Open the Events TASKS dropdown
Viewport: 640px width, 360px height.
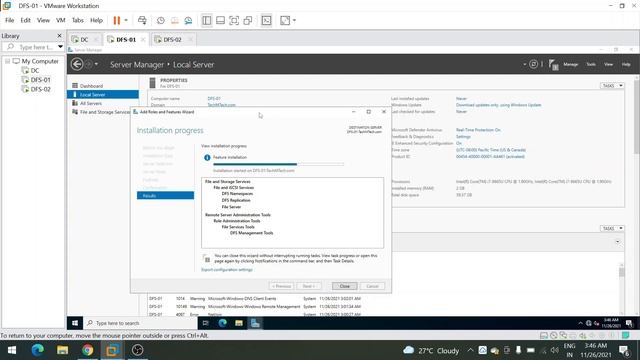coord(612,229)
